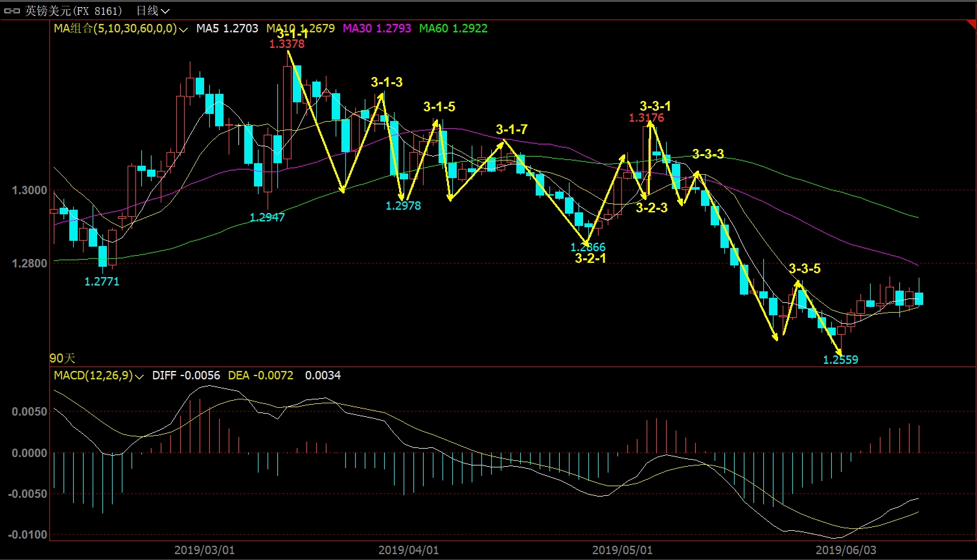Select the MA5 1.2703 readout
Screen dimensions: 977x560
point(227,28)
